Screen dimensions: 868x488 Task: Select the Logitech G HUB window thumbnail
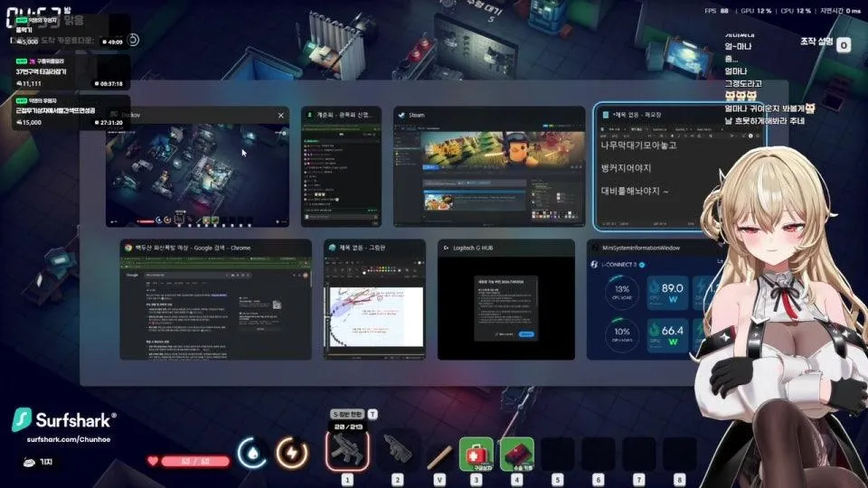[506, 299]
